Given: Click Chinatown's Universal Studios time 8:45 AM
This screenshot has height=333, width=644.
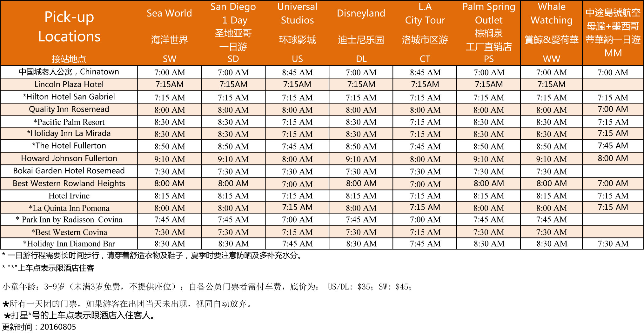Looking at the screenshot, I should click(x=297, y=73).
